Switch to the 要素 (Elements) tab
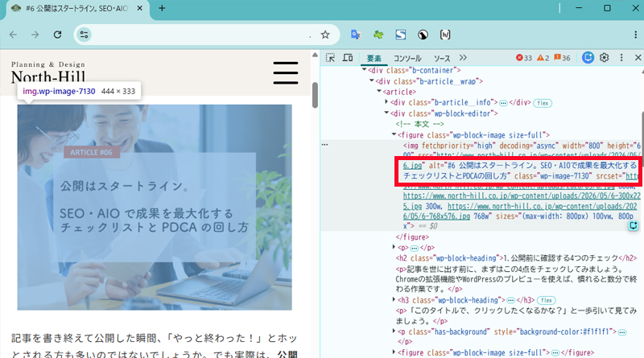Image resolution: width=644 pixels, height=358 pixels. click(x=374, y=58)
